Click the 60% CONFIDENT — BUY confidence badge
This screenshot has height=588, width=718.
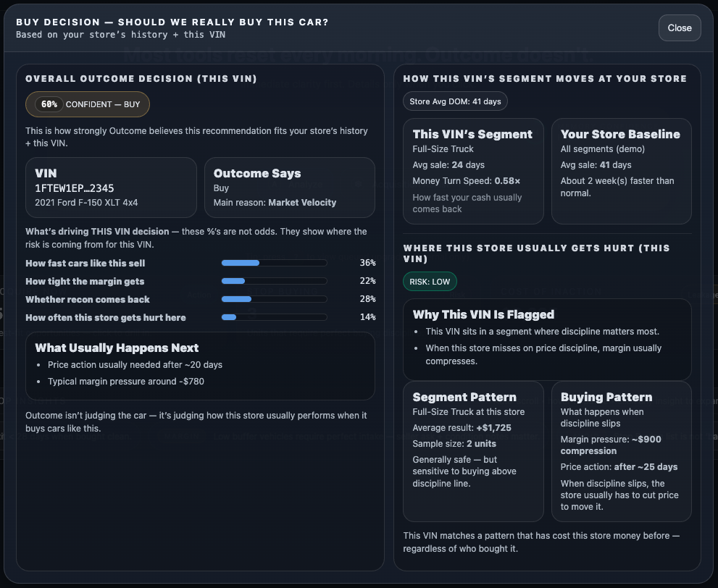click(x=87, y=104)
